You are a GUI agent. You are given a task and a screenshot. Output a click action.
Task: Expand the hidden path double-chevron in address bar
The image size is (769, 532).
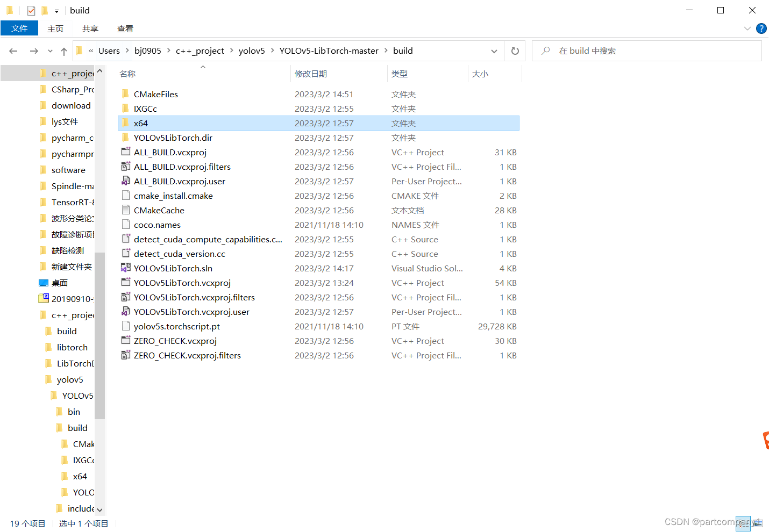91,51
